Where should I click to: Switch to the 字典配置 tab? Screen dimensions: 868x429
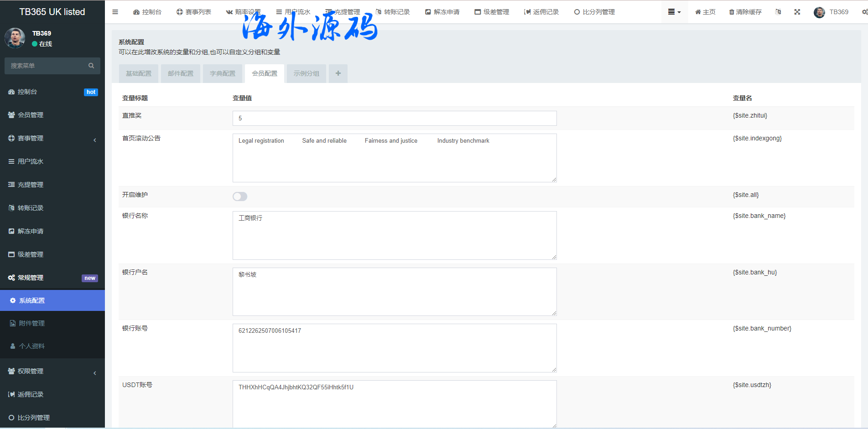223,73
